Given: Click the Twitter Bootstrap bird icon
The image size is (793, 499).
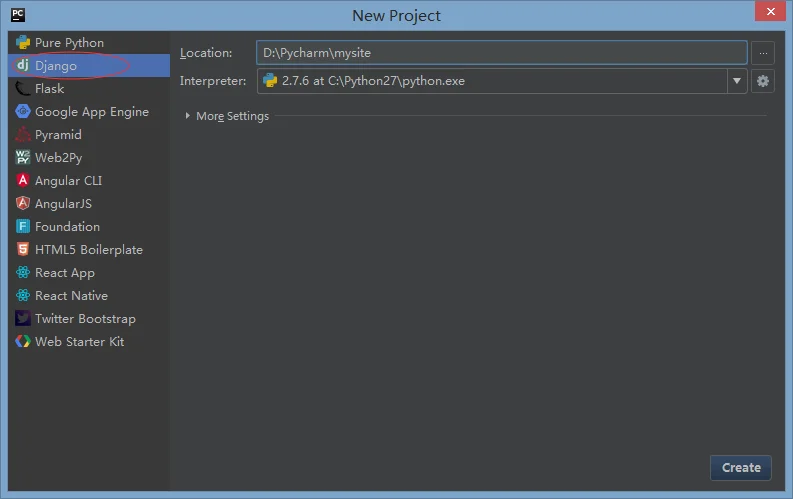Looking at the screenshot, I should point(23,319).
